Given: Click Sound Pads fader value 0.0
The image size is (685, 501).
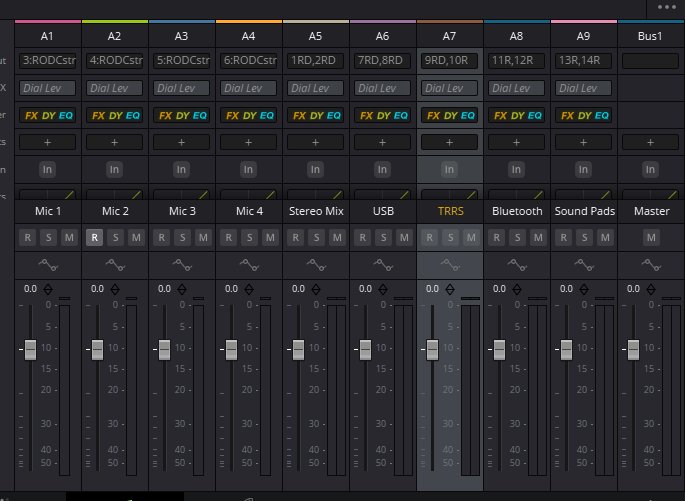Looking at the screenshot, I should (566, 289).
